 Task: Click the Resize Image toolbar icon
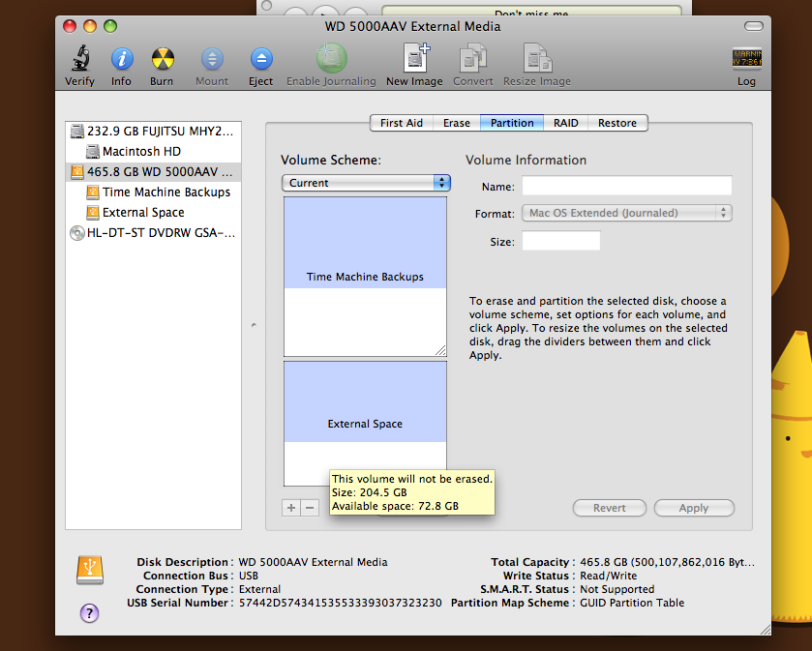tap(537, 58)
